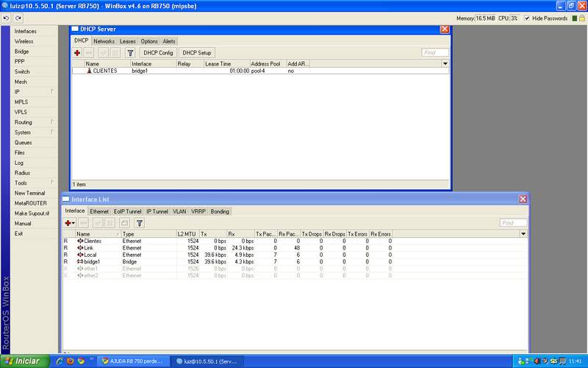Open Alerts tab in DHCP Server
The height and width of the screenshot is (368, 588).
pyautogui.click(x=169, y=41)
